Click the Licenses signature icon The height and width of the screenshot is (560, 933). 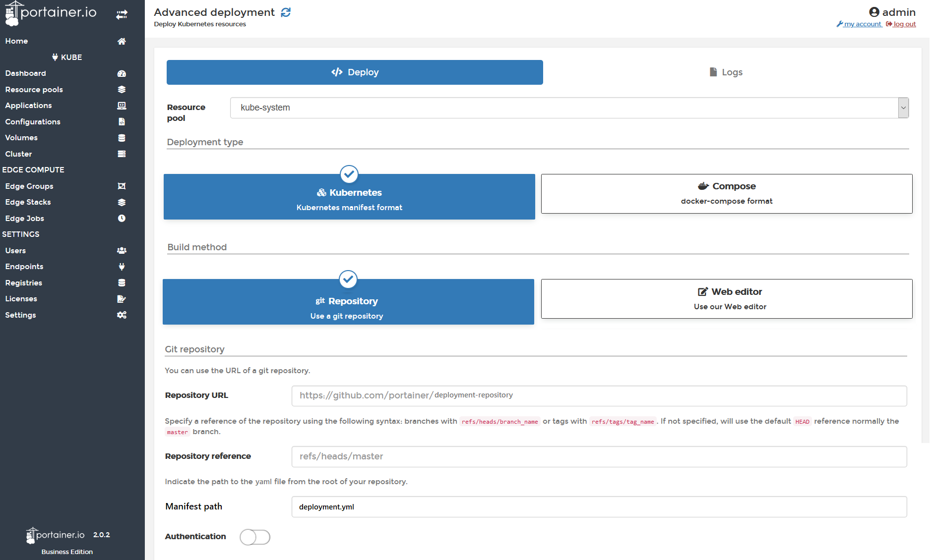coord(122,299)
